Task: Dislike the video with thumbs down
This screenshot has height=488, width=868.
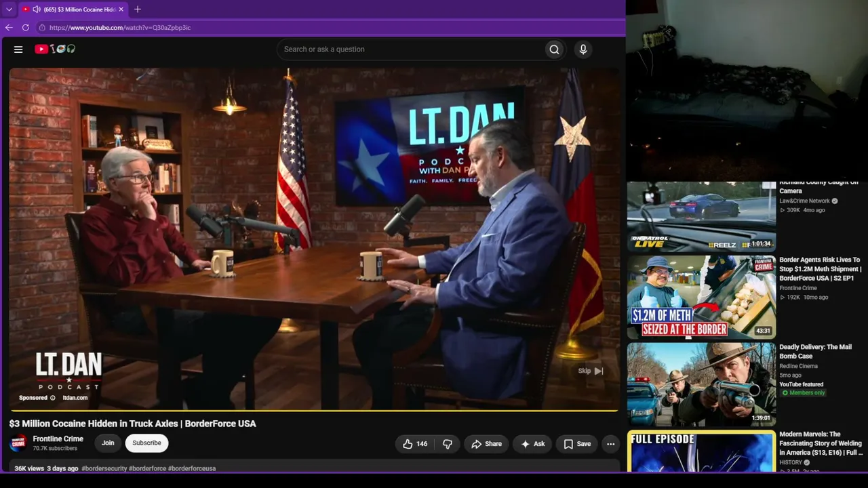Action: point(448,444)
